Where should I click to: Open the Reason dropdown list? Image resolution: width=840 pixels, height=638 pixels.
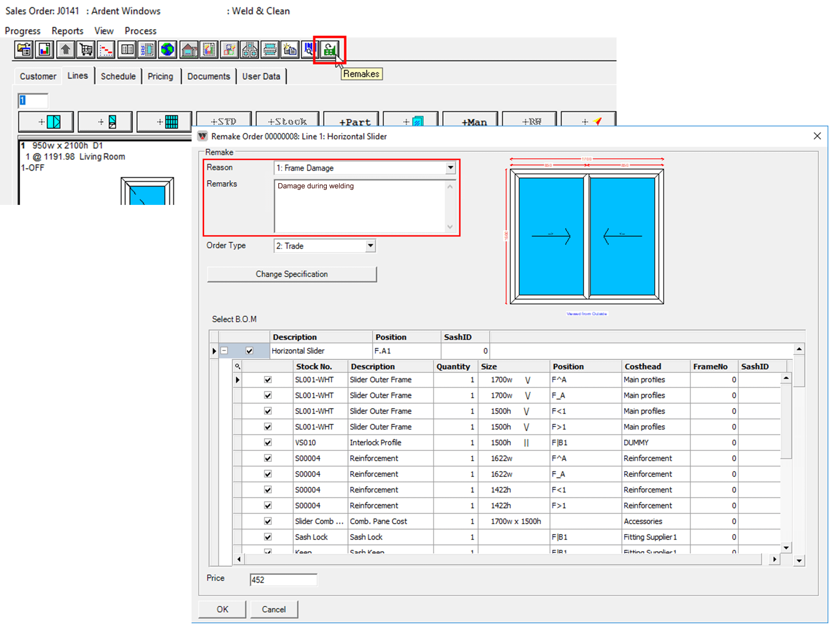tap(450, 167)
